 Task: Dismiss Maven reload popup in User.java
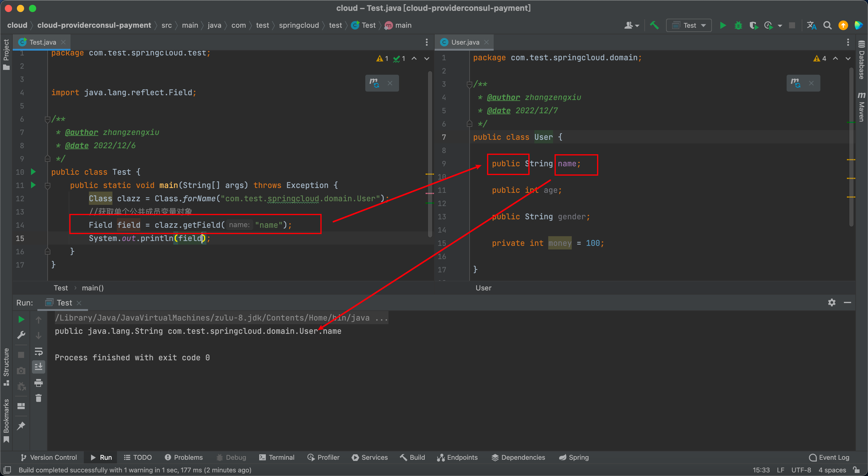coord(811,83)
